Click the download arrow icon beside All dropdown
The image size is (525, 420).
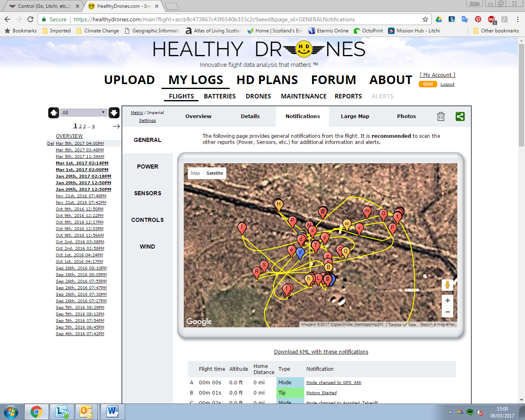tap(114, 112)
